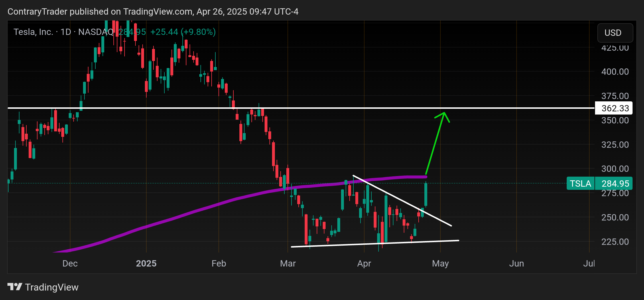
Task: Click the 225.00 price axis label
Action: [x=615, y=242]
